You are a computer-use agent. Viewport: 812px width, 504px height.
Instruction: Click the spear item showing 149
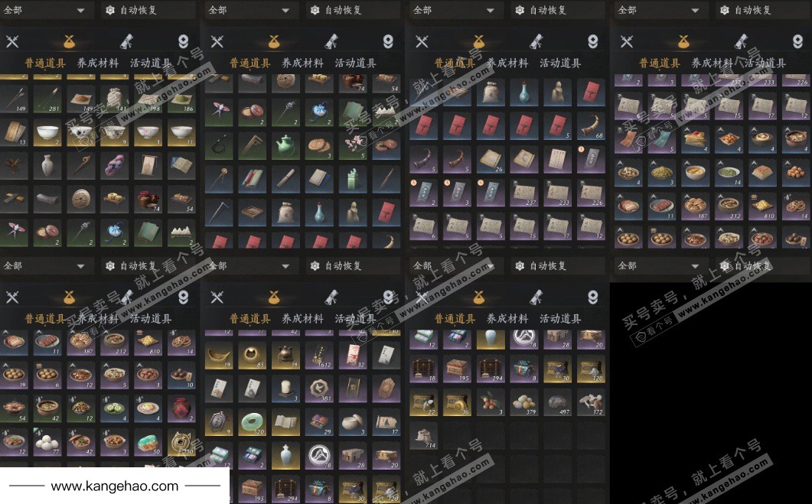point(14,99)
